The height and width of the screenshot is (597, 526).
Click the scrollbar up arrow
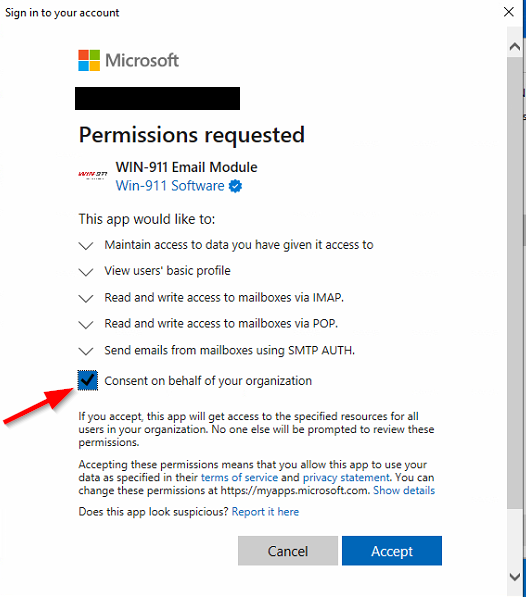[515, 47]
